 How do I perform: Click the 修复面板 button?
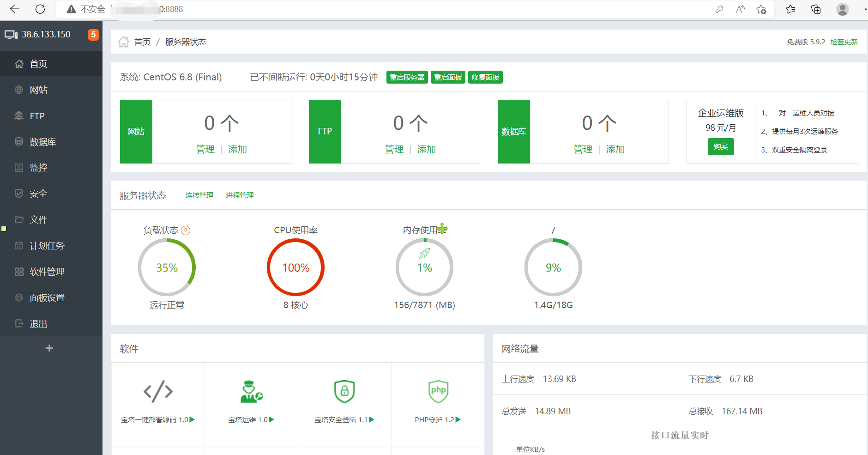485,77
